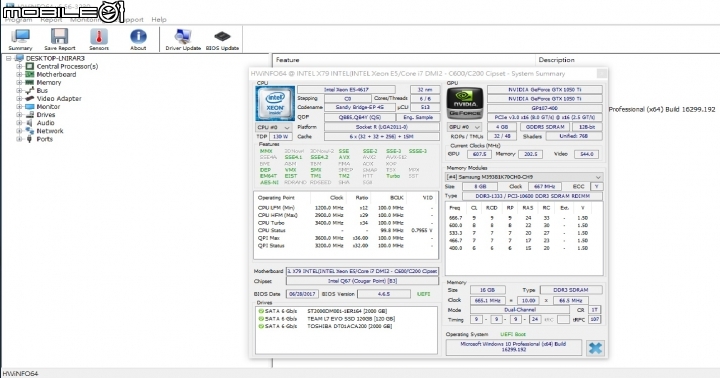Expand the Video Adapter node

[x=19, y=99]
